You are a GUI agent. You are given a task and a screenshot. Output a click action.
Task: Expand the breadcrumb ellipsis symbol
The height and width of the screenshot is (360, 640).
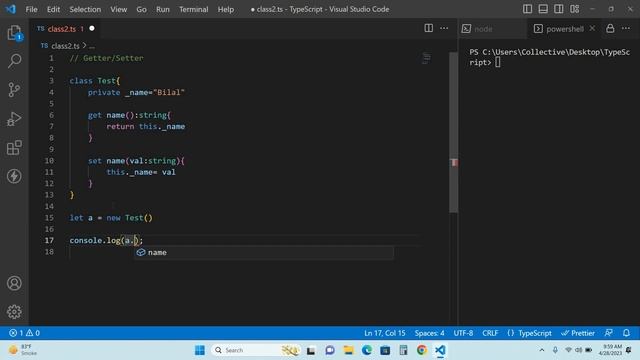(x=92, y=46)
